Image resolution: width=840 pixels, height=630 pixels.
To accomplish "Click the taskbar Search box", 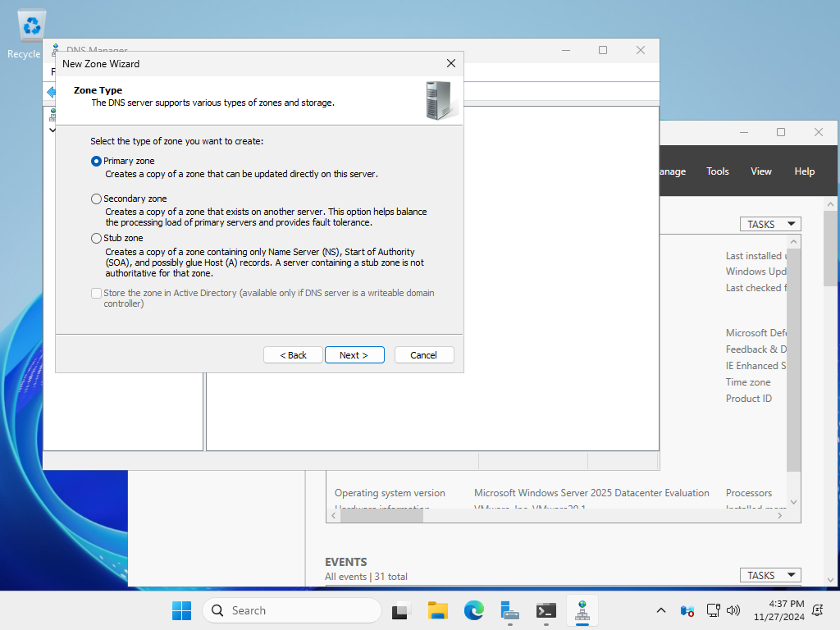I will coord(292,610).
